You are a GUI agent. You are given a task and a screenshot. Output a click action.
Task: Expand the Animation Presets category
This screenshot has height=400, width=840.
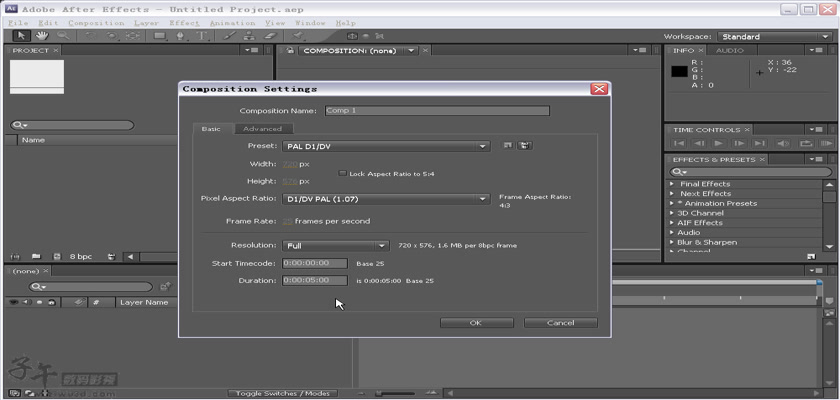pyautogui.click(x=672, y=203)
